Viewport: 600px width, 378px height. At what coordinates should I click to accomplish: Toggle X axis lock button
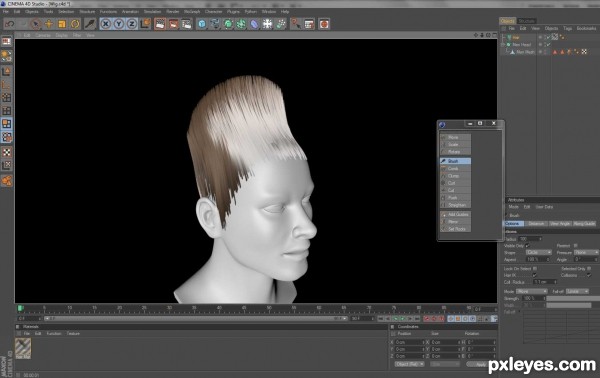tap(106, 24)
